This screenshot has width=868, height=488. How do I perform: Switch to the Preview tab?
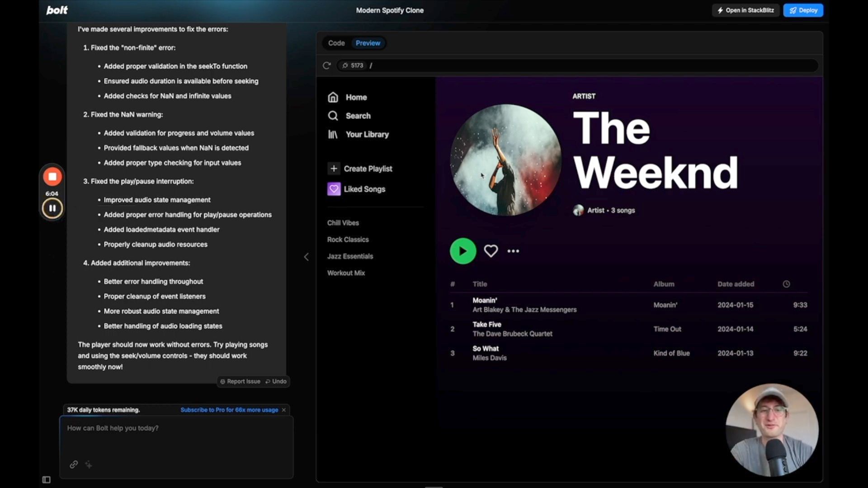pos(368,43)
